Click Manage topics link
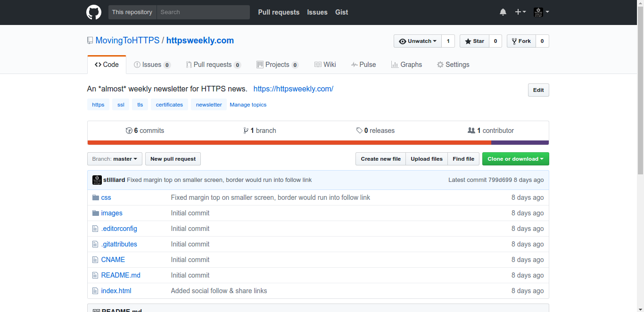644x312 pixels. tap(248, 105)
